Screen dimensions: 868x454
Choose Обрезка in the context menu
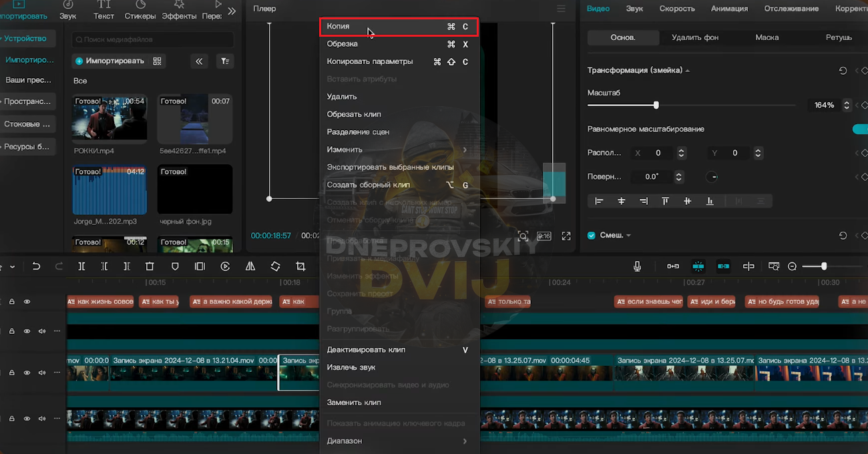click(399, 44)
